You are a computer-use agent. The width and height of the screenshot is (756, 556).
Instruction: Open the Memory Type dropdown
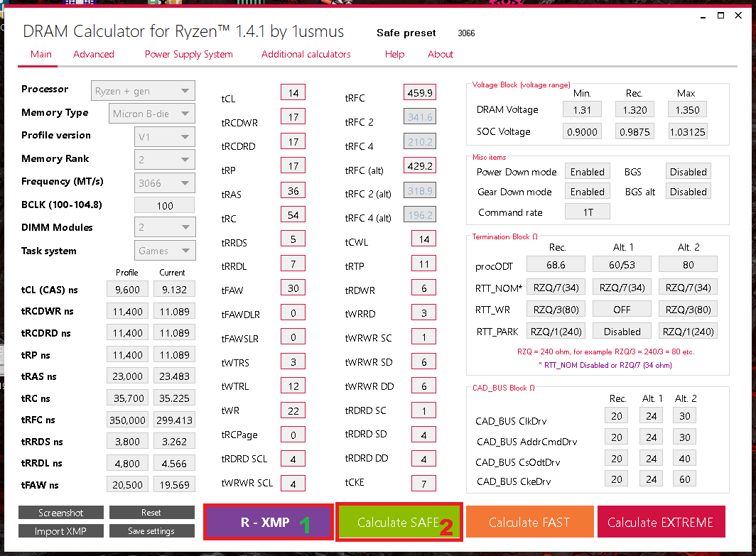pos(152,114)
